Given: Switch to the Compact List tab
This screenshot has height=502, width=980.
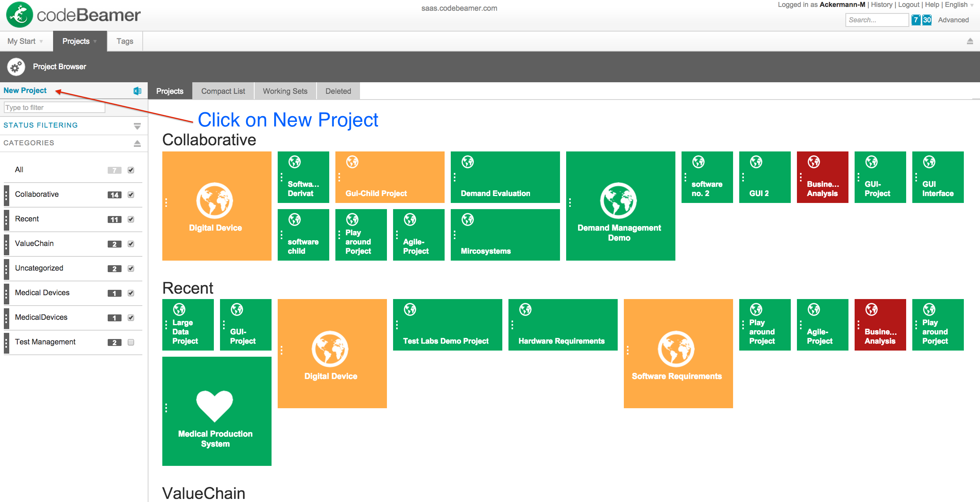Looking at the screenshot, I should (223, 91).
